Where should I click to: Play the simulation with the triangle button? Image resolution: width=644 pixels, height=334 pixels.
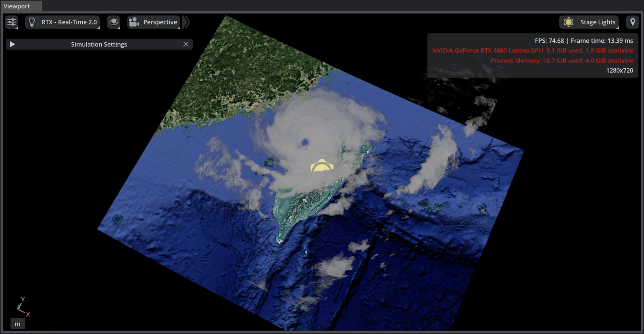pyautogui.click(x=12, y=44)
